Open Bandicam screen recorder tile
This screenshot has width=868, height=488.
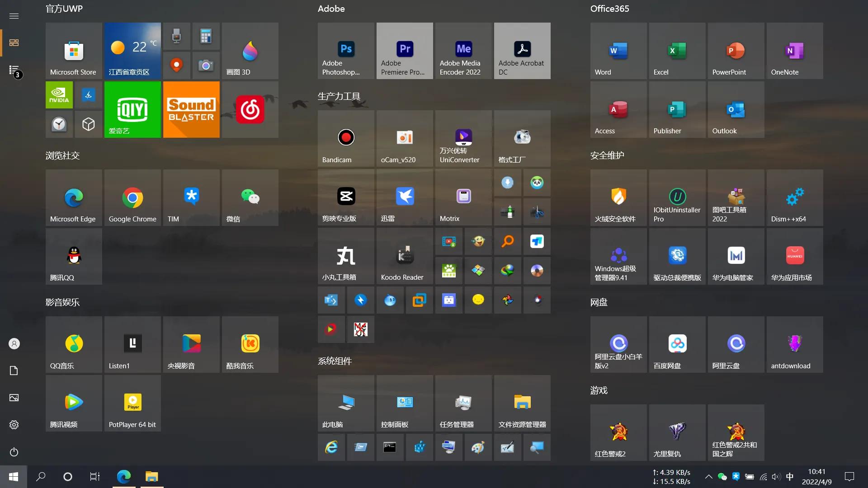click(346, 139)
